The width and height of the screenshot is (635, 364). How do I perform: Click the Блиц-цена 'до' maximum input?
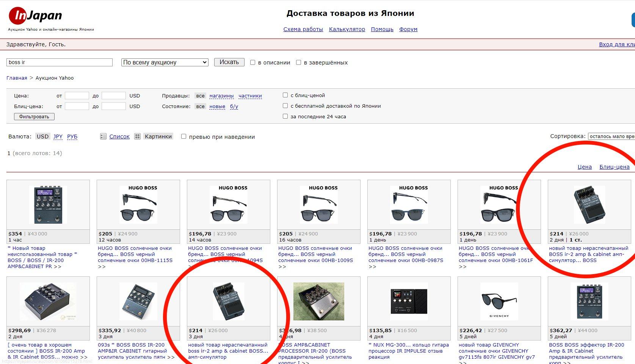click(x=114, y=106)
